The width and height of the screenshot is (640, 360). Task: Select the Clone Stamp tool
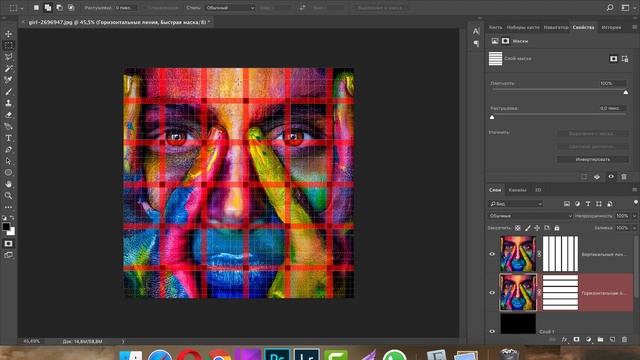(8, 103)
